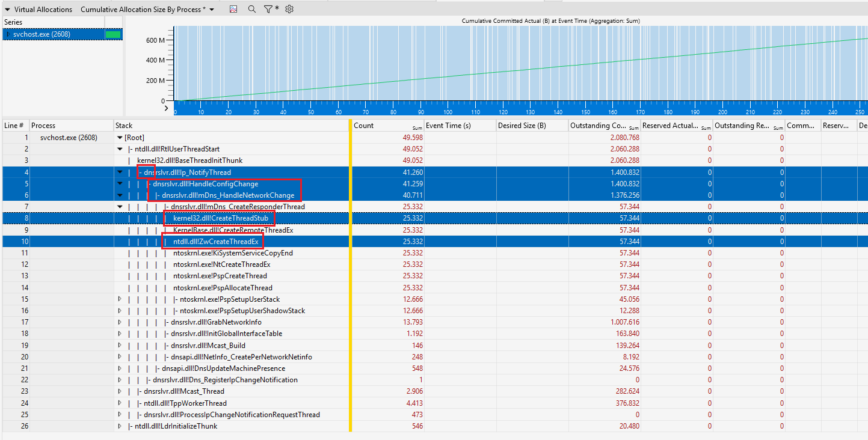Expand the ntdll.dll!TppWorkerThread node
Image resolution: width=868 pixels, height=440 pixels.
tap(120, 403)
